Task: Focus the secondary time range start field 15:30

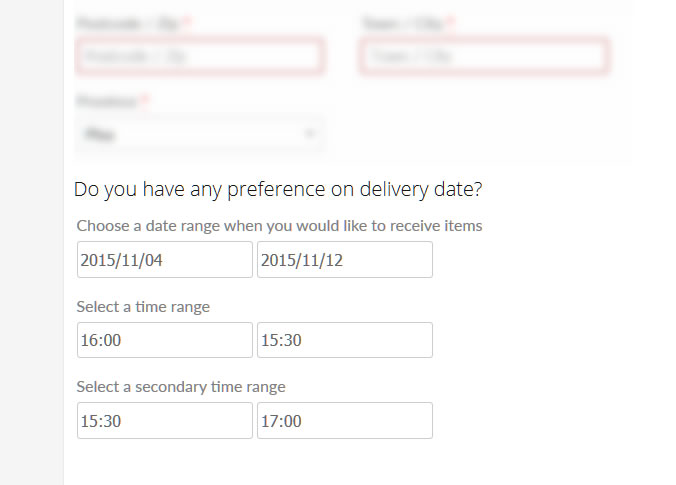Action: (165, 421)
